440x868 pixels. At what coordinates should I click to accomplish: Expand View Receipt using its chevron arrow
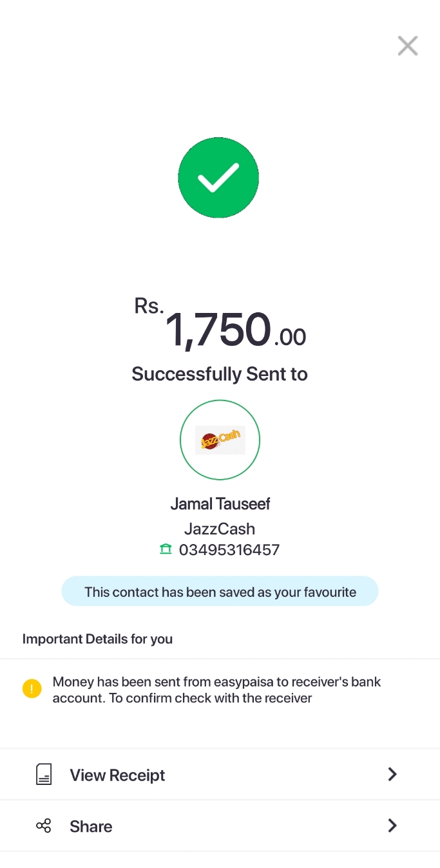pyautogui.click(x=392, y=774)
